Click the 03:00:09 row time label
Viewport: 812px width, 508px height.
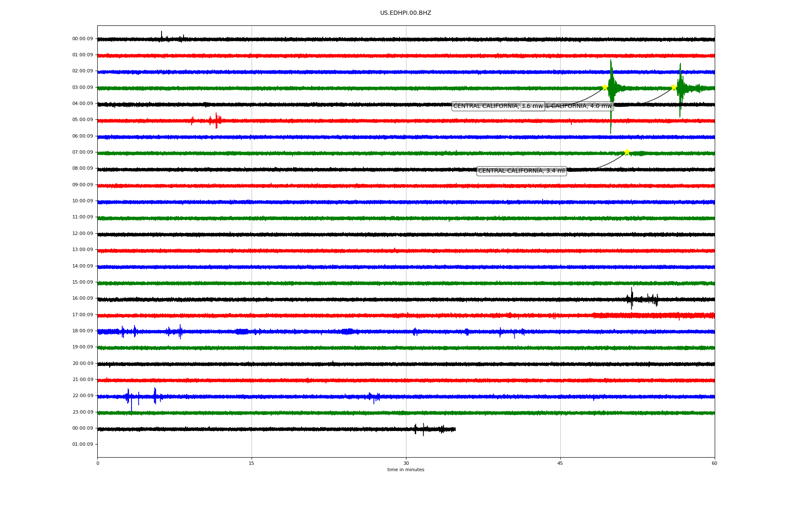point(82,88)
